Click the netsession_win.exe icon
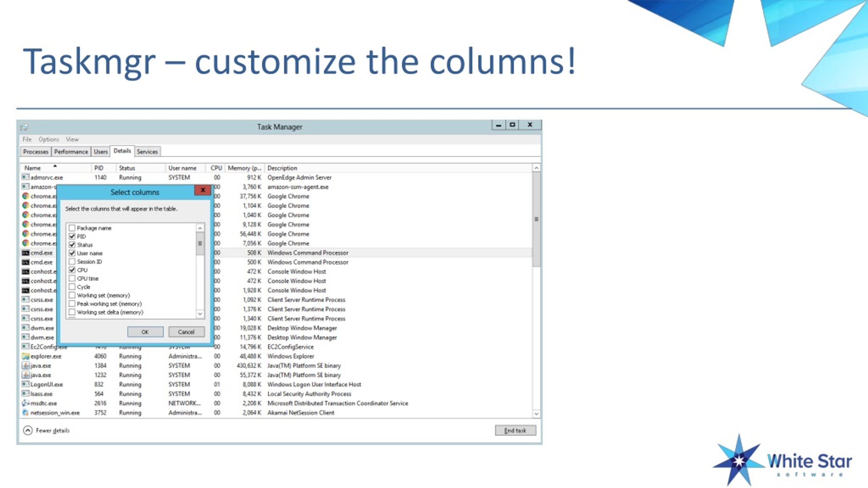The width and height of the screenshot is (868, 488). 25,413
